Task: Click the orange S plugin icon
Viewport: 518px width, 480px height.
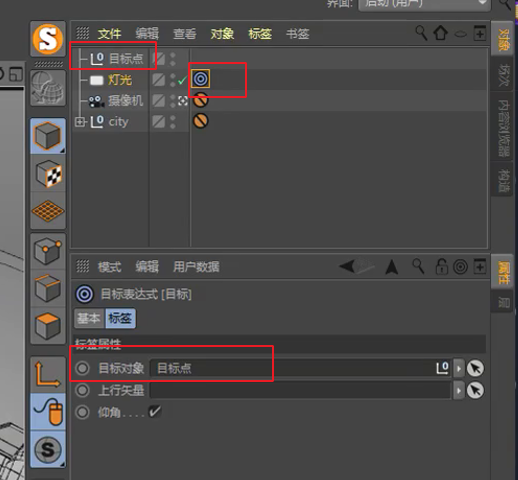Action: (x=48, y=39)
